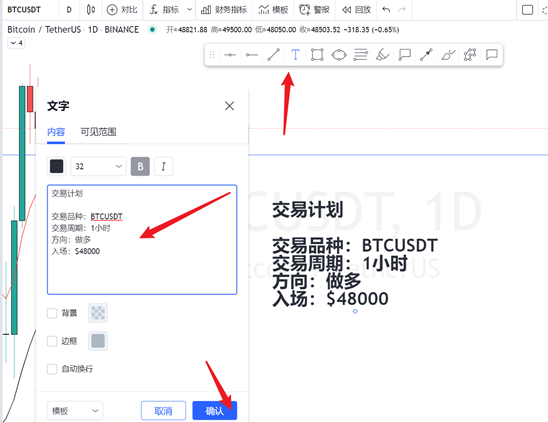Select the horizontal line drawing tool

coord(230,55)
